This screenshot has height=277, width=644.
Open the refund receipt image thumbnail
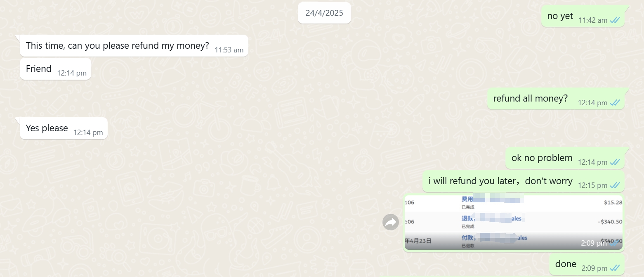click(x=514, y=223)
